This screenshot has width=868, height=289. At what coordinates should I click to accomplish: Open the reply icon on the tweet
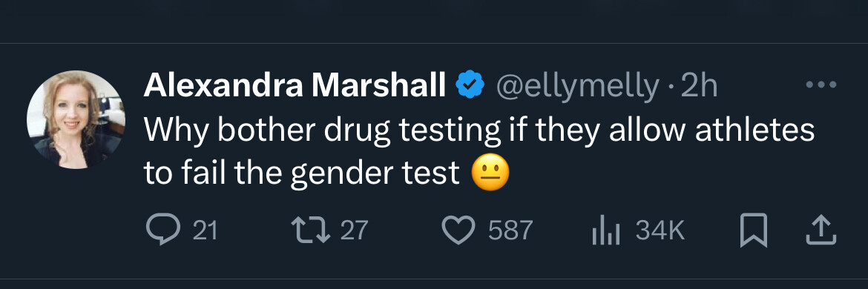point(162,230)
